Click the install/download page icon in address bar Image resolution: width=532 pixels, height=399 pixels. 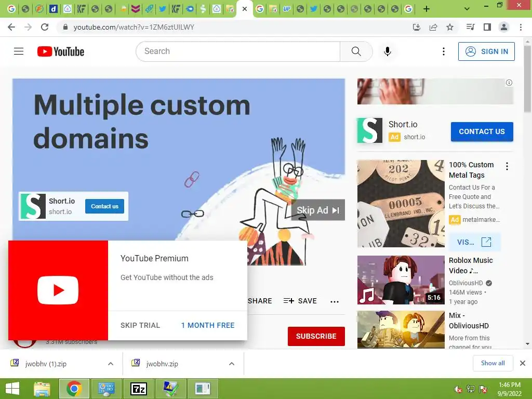(417, 27)
